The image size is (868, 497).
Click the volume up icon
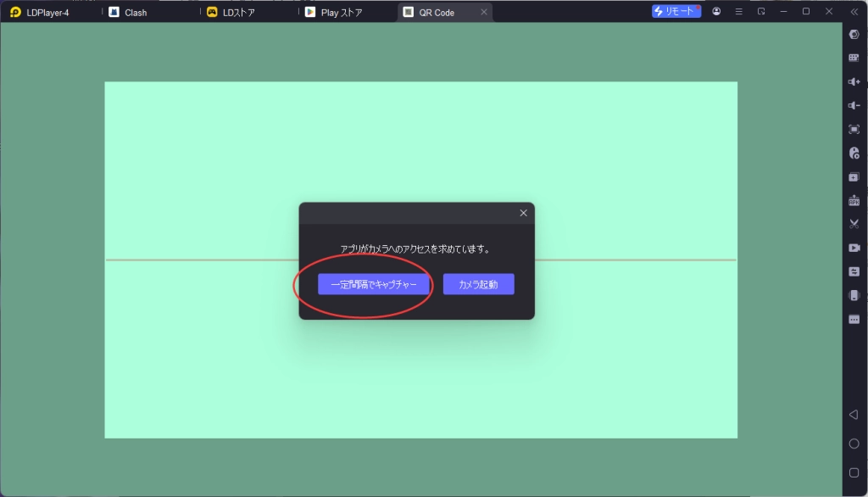854,82
